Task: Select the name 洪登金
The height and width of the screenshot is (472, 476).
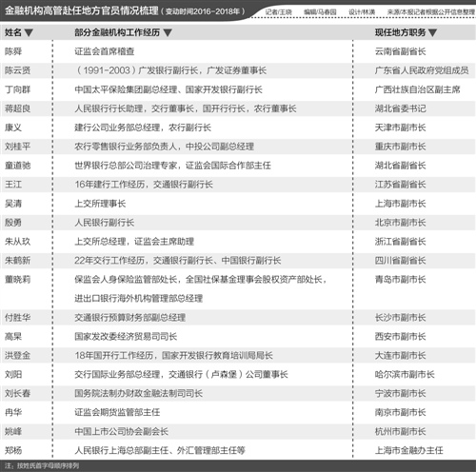Action: click(17, 355)
